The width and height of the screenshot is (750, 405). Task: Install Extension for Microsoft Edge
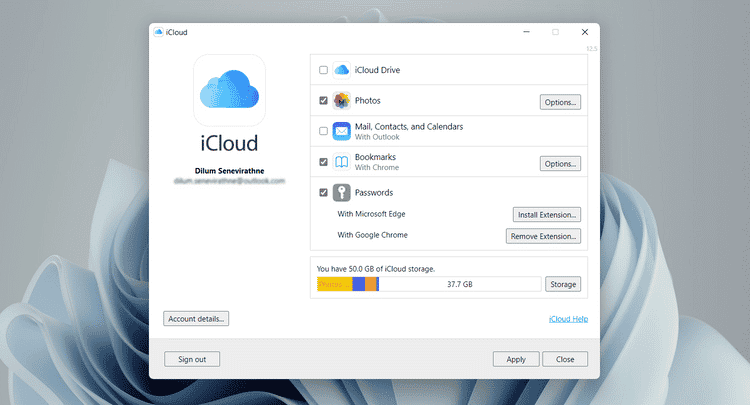547,215
